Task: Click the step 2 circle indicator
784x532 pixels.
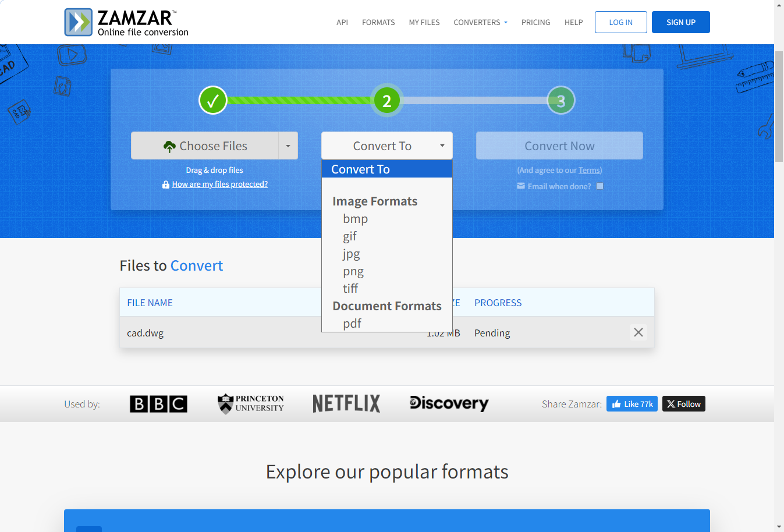Action: click(x=386, y=101)
